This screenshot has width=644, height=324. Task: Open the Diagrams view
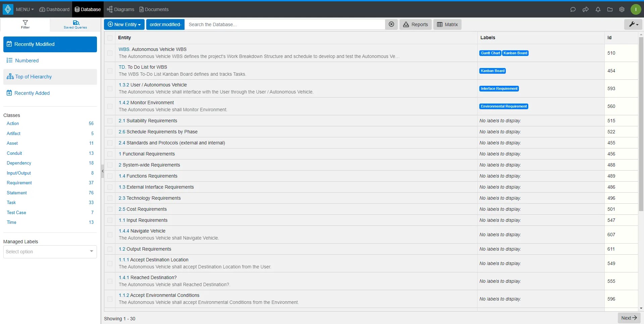click(x=121, y=9)
